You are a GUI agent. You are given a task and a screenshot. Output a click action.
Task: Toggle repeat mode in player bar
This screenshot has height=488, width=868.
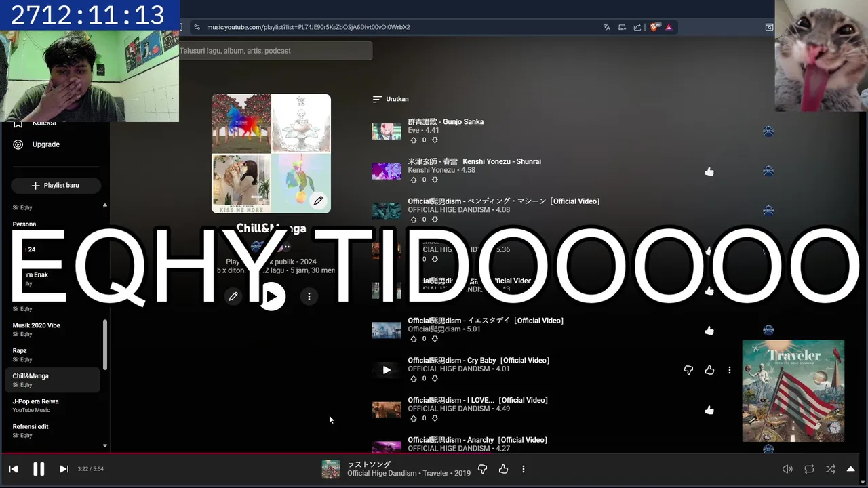tap(809, 469)
